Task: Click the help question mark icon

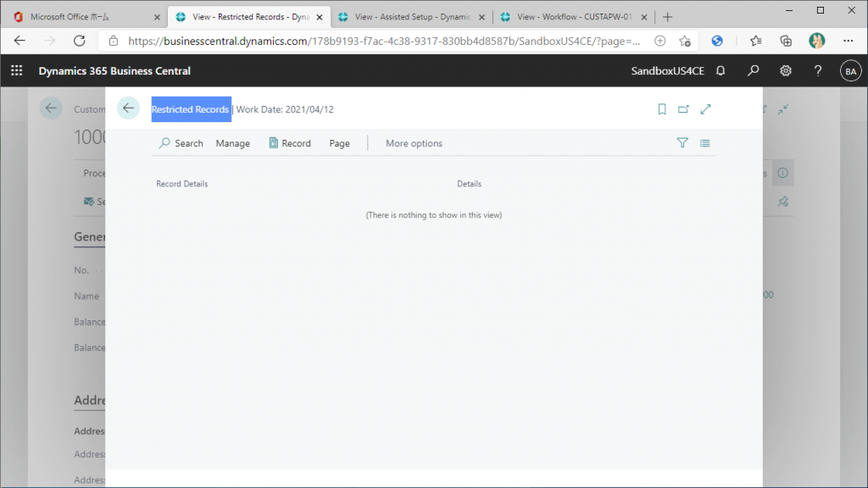Action: [818, 71]
